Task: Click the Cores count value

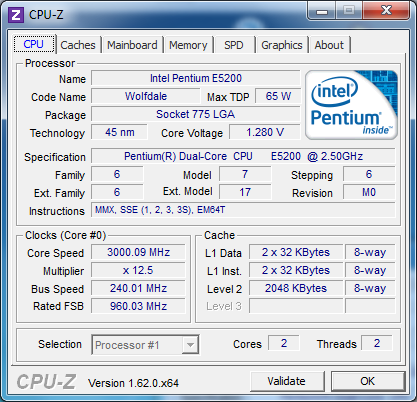Action: (284, 343)
